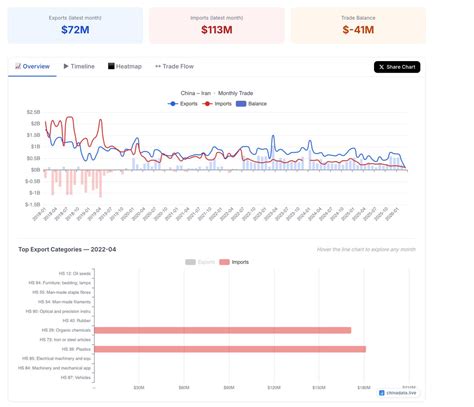
Task: Toggle Imports series in line chart legend
Action: [217, 104]
